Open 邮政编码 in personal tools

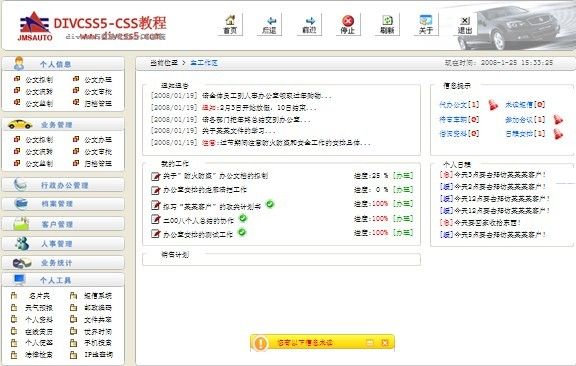(x=98, y=308)
